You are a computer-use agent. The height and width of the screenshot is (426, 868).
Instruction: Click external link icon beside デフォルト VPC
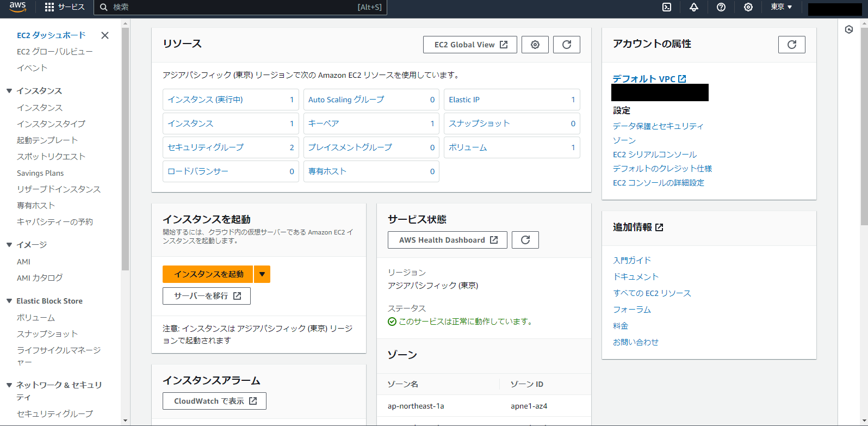tap(682, 79)
